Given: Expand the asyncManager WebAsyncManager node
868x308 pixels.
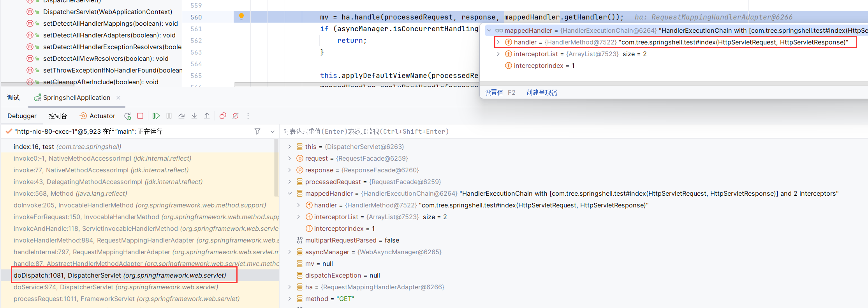Looking at the screenshot, I should (289, 252).
